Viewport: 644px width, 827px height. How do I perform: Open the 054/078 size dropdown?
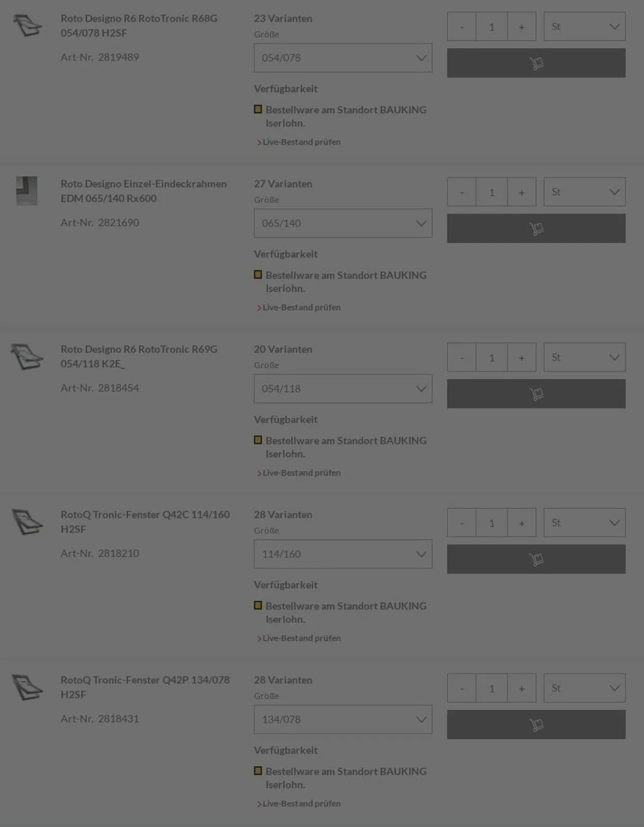coord(343,58)
